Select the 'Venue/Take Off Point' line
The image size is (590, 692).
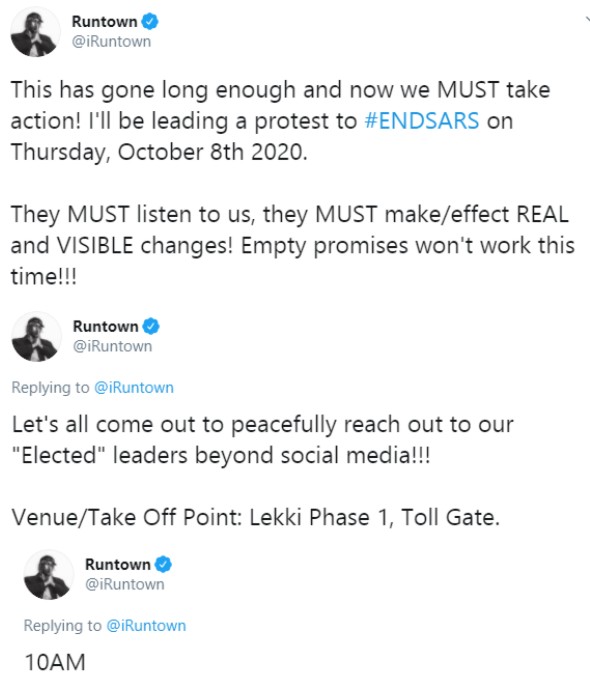point(256,517)
